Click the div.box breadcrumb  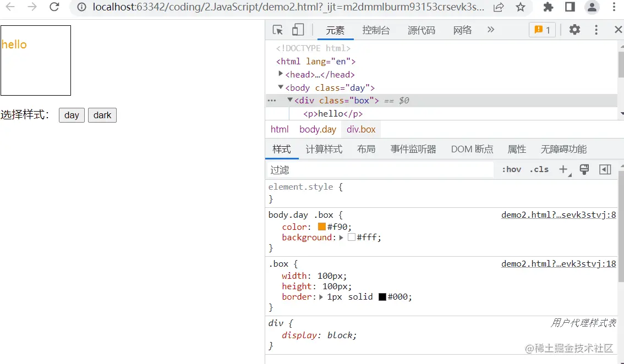tap(361, 129)
